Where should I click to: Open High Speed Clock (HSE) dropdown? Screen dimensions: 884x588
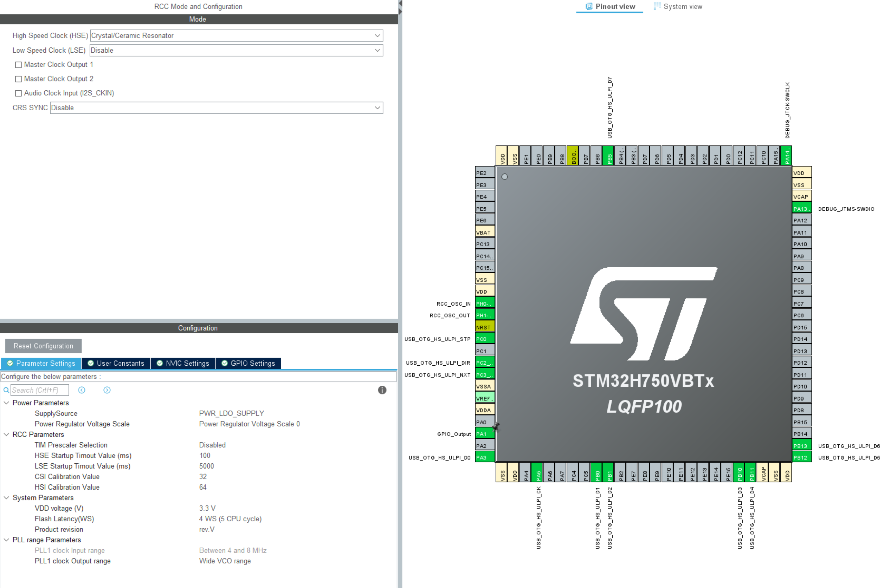(237, 35)
